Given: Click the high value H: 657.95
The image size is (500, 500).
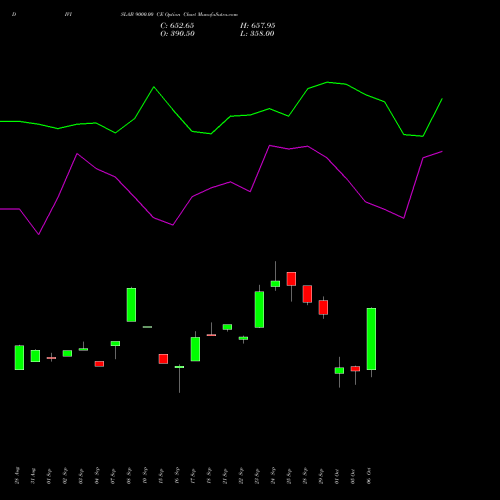Looking at the screenshot, I should 258,26.
